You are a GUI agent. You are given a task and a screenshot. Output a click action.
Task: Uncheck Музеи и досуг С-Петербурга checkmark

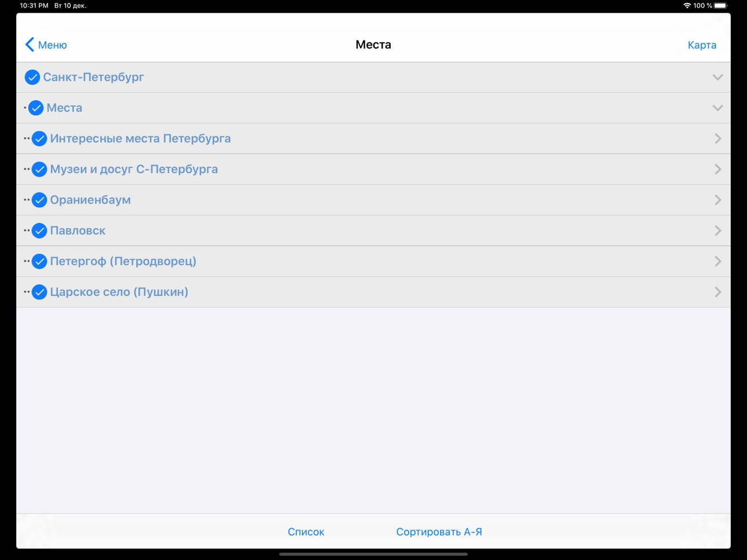[39, 169]
